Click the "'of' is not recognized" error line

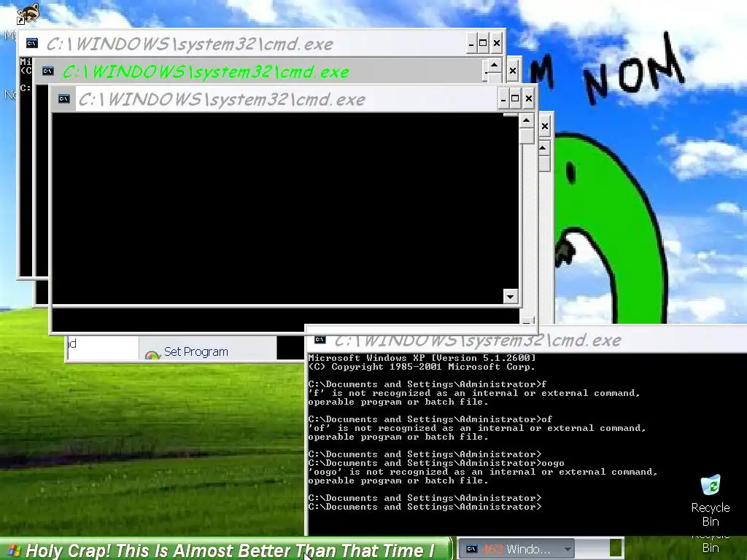(477, 428)
